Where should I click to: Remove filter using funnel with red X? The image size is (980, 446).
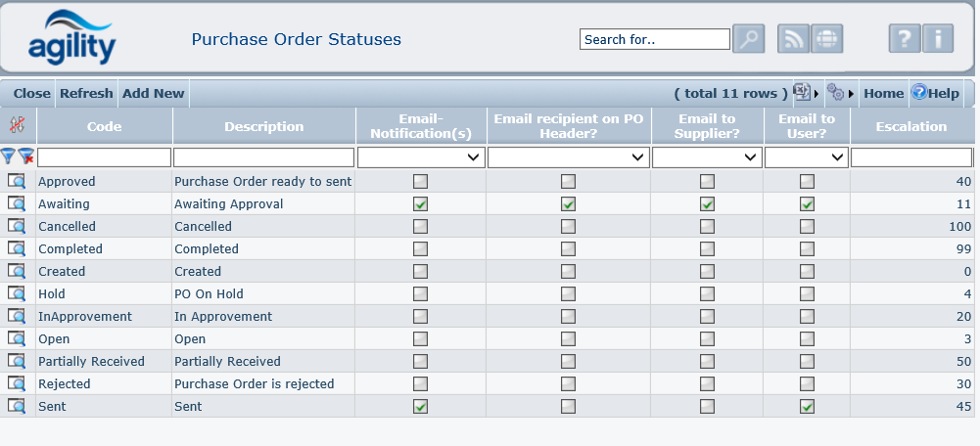pos(25,156)
